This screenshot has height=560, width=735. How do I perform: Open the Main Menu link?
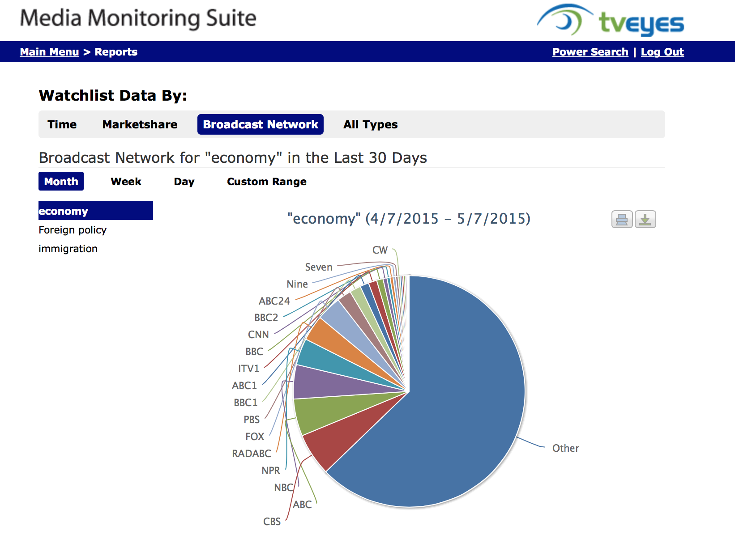(x=49, y=52)
